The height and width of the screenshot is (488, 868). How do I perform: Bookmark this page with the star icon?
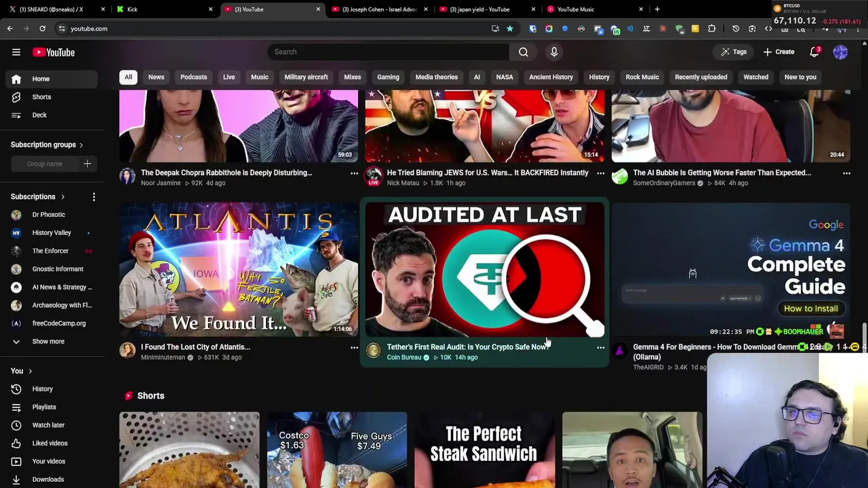[x=510, y=28]
